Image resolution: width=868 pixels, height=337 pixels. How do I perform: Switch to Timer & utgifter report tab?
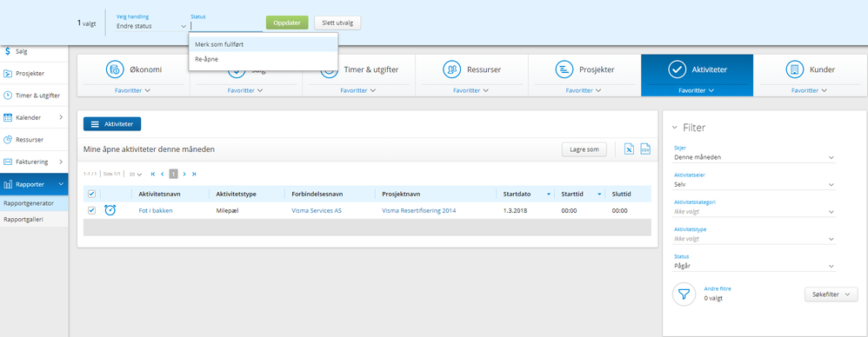[358, 76]
